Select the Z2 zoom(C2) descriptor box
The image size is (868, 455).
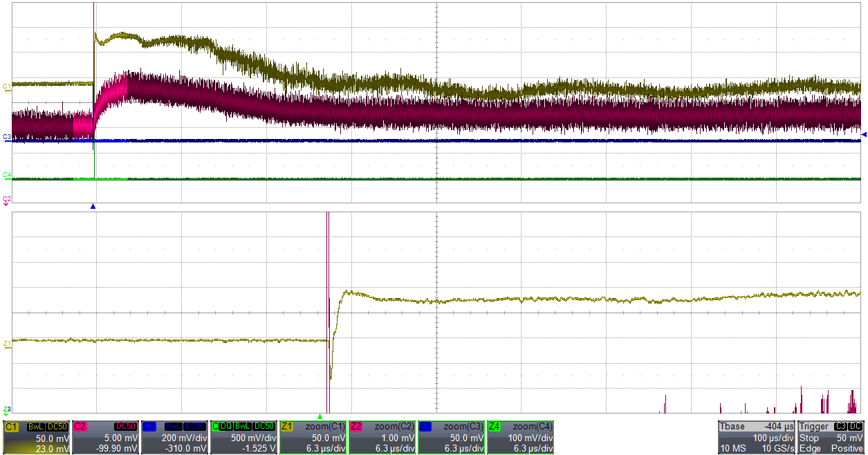click(x=382, y=437)
